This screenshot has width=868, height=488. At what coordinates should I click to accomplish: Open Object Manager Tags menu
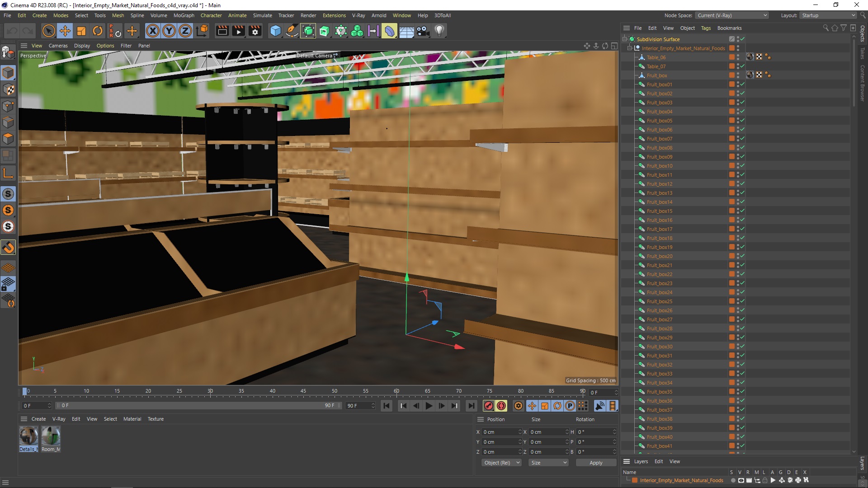tap(706, 28)
